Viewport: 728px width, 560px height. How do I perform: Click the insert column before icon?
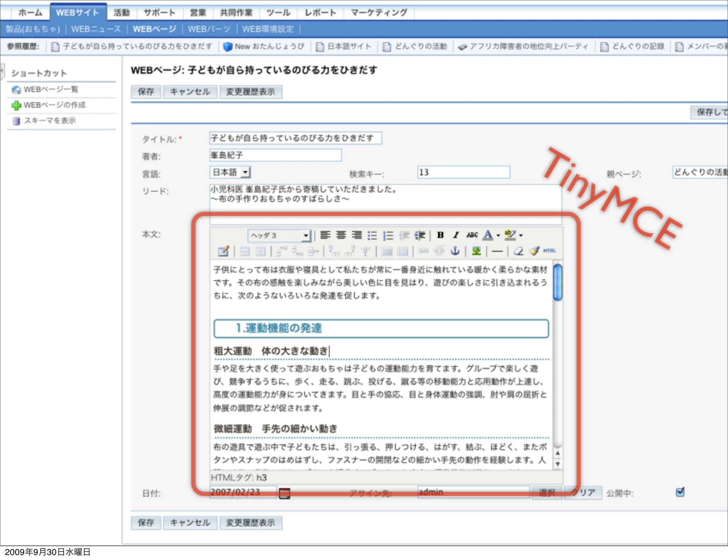(x=334, y=251)
